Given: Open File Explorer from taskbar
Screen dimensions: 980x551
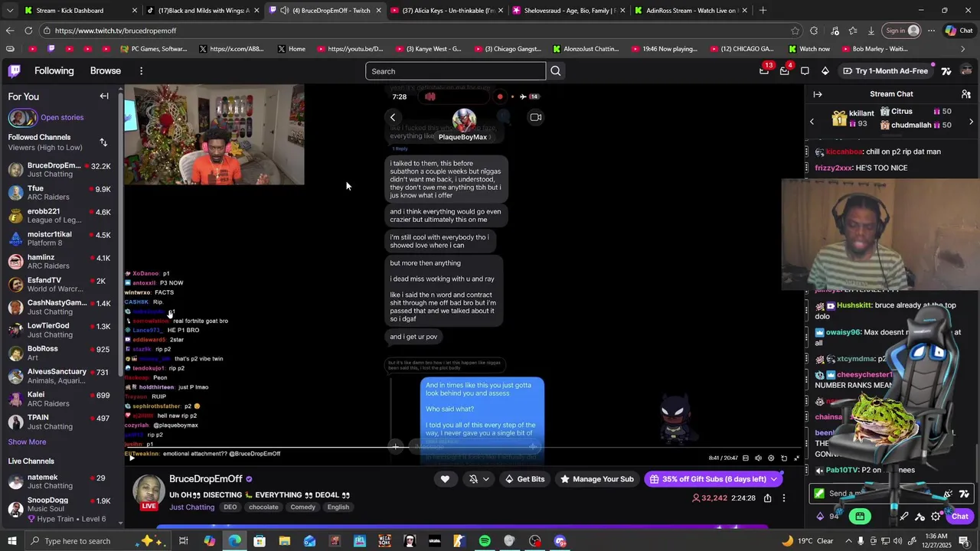Looking at the screenshot, I should [284, 541].
